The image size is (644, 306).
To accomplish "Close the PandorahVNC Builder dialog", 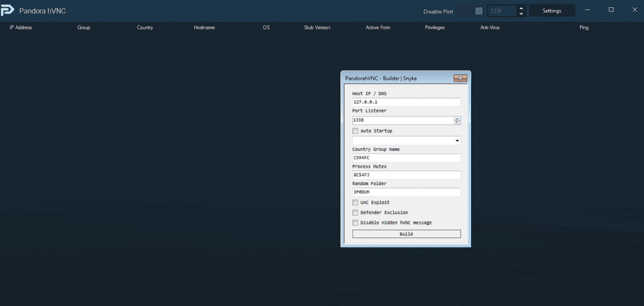I will click(460, 78).
